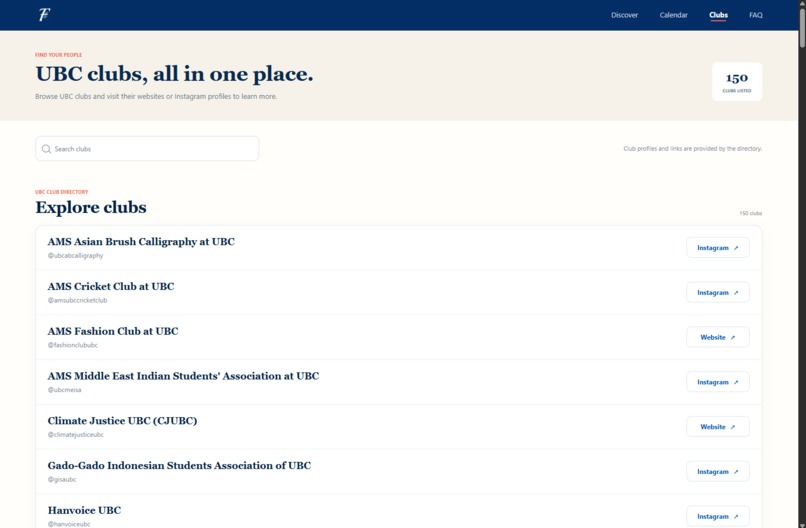Click Climate Justice UBC (CJUBC) title
This screenshot has height=528, width=806.
click(x=122, y=421)
